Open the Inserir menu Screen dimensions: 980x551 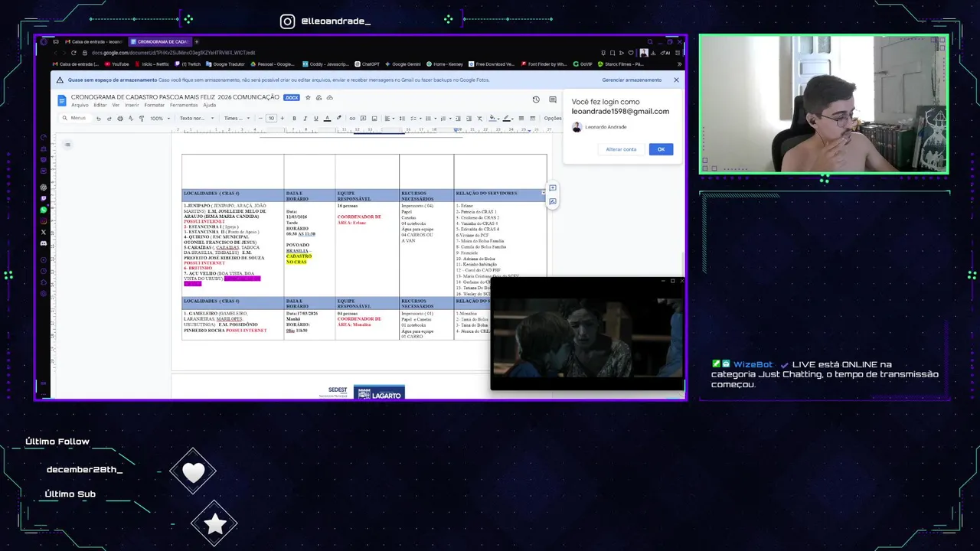pyautogui.click(x=132, y=105)
